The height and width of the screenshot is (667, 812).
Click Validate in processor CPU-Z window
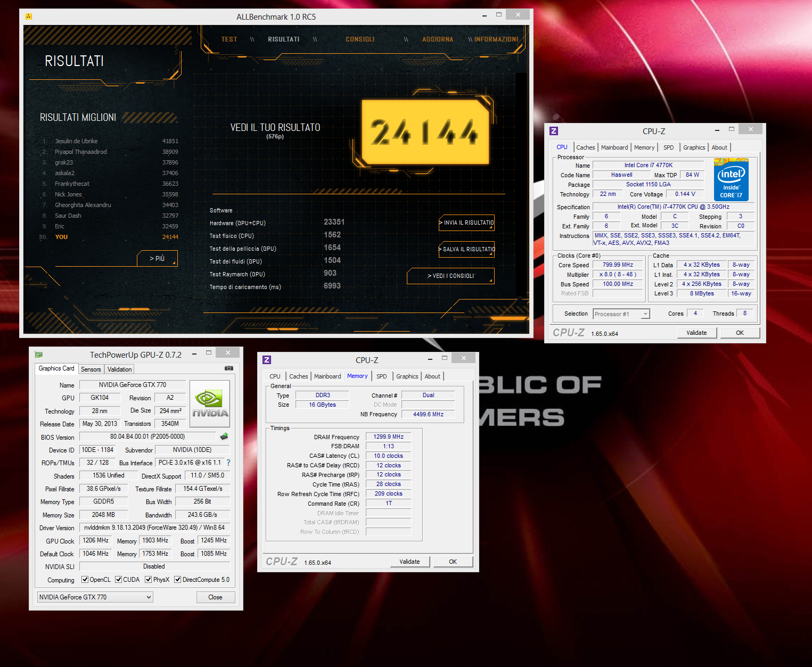tap(696, 333)
